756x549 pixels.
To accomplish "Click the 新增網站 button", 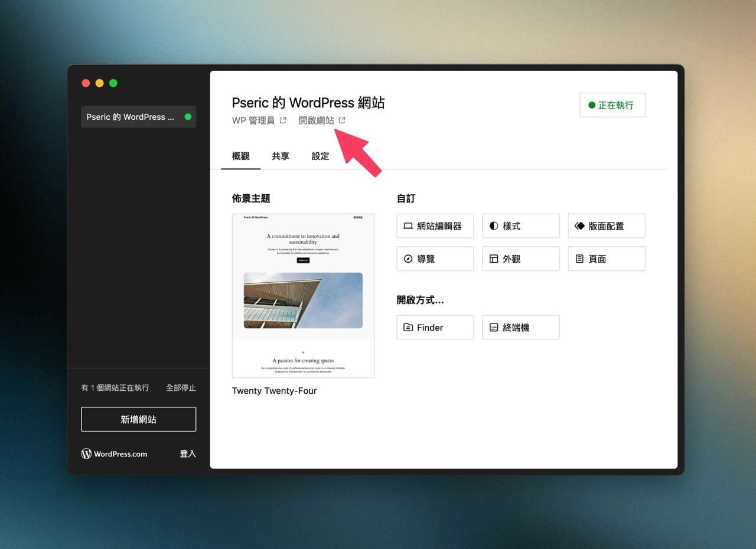I will tap(138, 419).
